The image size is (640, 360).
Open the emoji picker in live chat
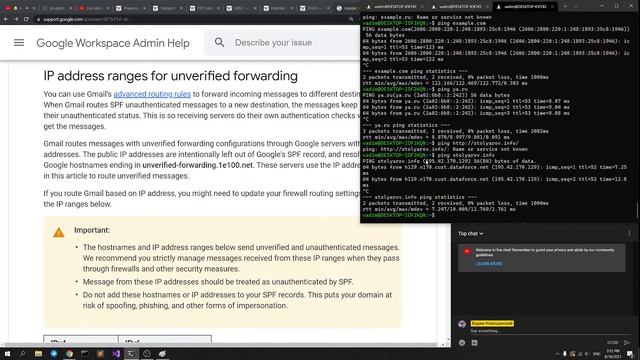click(x=462, y=343)
